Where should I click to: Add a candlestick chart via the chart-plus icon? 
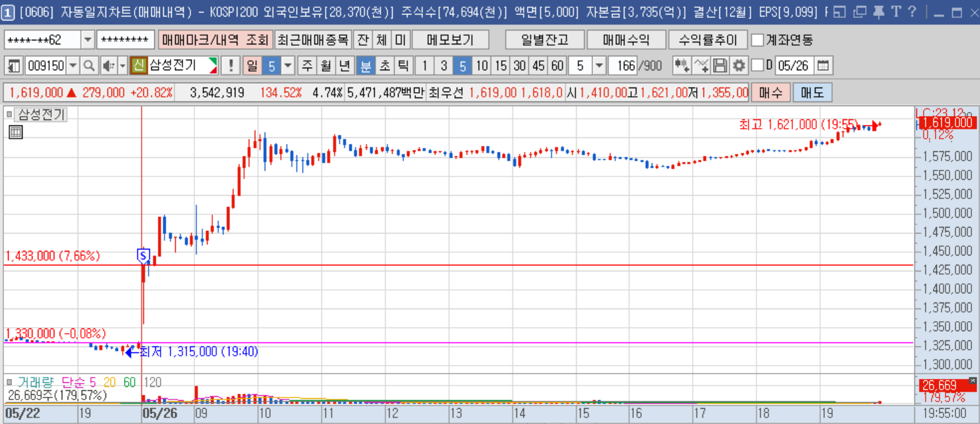[682, 66]
